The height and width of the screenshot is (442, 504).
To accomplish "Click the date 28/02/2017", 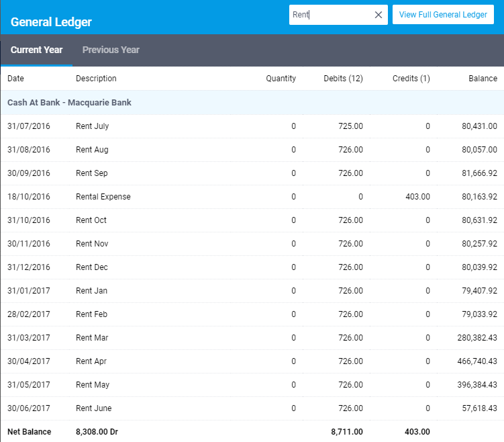I will tap(29, 314).
